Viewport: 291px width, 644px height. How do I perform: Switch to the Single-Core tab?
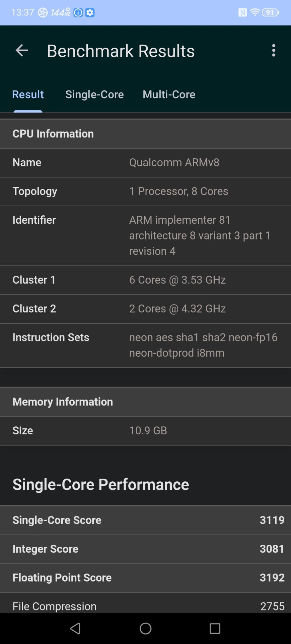point(94,95)
